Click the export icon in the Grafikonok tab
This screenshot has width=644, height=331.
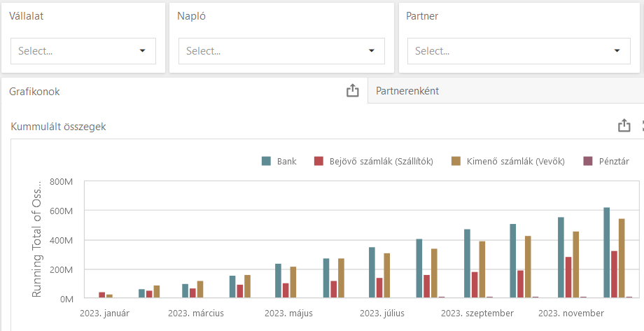pyautogui.click(x=353, y=90)
